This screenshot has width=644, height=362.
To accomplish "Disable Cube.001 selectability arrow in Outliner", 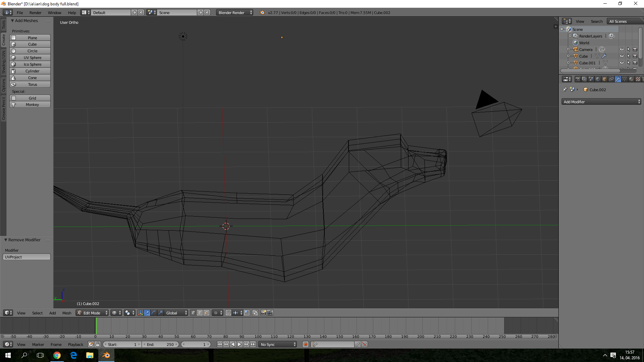I will tap(629, 63).
